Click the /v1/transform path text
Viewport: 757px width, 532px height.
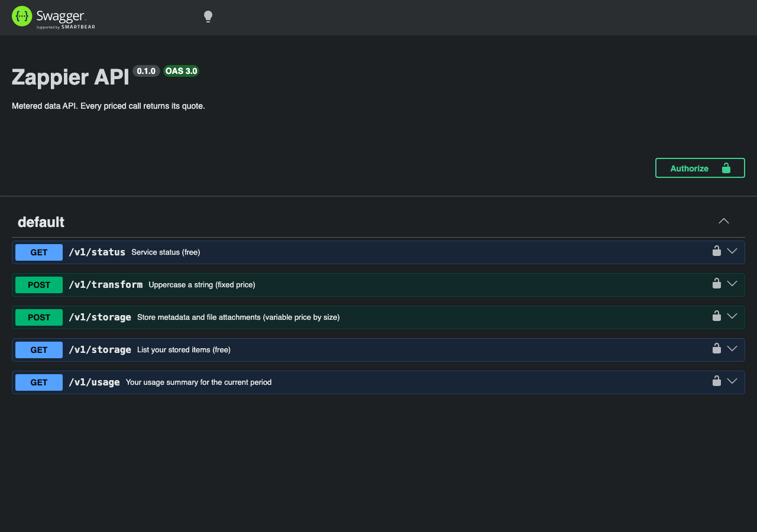105,285
